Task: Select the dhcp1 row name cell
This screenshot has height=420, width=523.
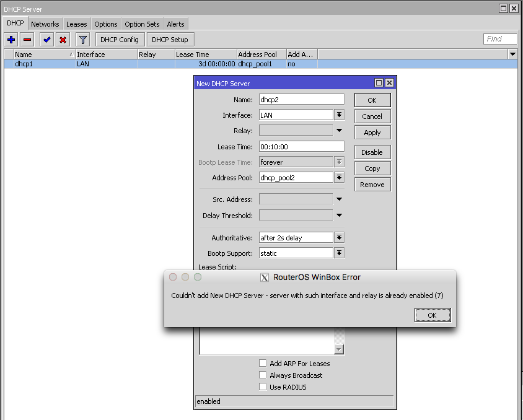Action: coord(45,64)
